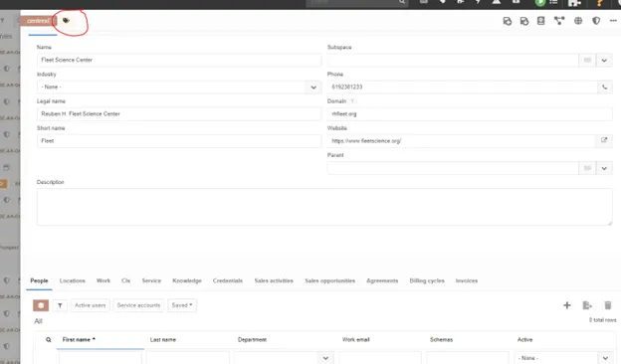Click the second tag-copy icon in record toolbar
The image size is (621, 364).
(523, 21)
